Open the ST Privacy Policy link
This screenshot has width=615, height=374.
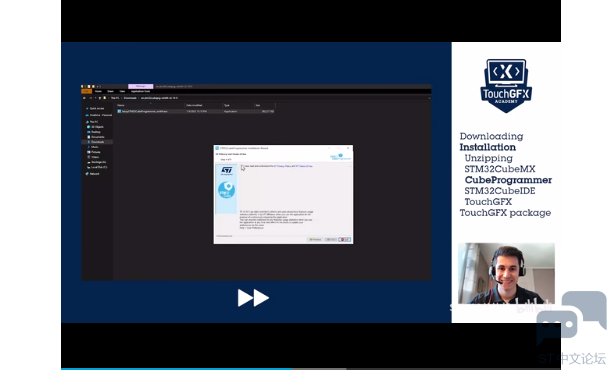[283, 166]
